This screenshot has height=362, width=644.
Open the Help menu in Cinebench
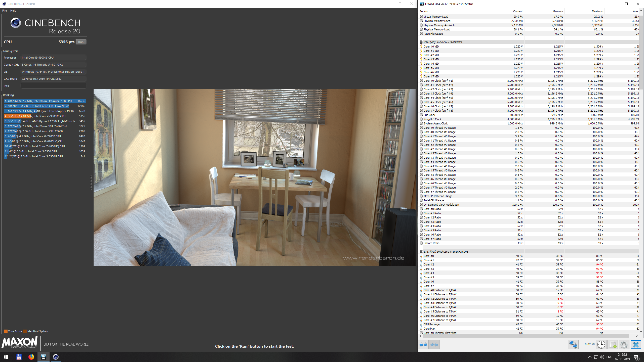13,11
